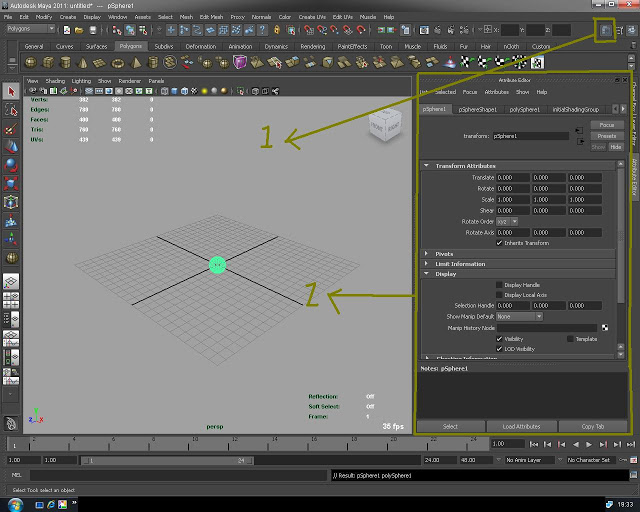Screen dimensions: 640x512
Task: Create a polygon cone from shelf
Action: (82, 62)
